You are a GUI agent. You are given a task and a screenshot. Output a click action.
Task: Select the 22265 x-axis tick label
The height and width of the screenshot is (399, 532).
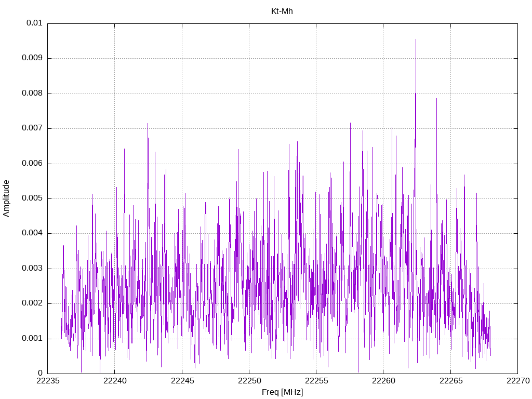click(450, 382)
